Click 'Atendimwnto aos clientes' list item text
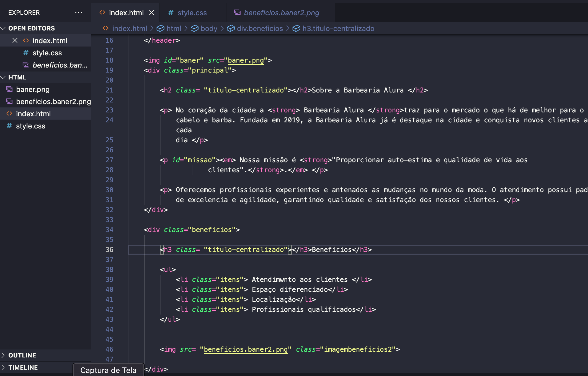Viewport: 588px width, 376px height. [x=300, y=280]
